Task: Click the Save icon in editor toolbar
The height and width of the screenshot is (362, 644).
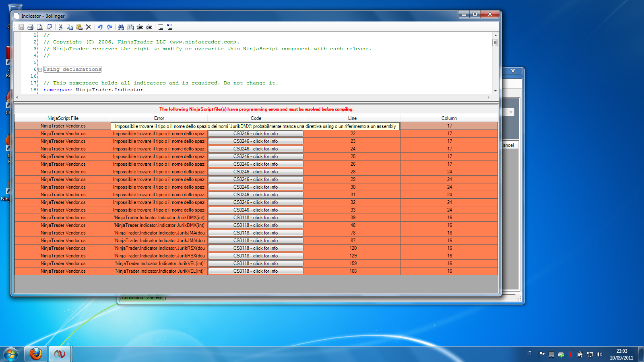Action: (x=21, y=27)
